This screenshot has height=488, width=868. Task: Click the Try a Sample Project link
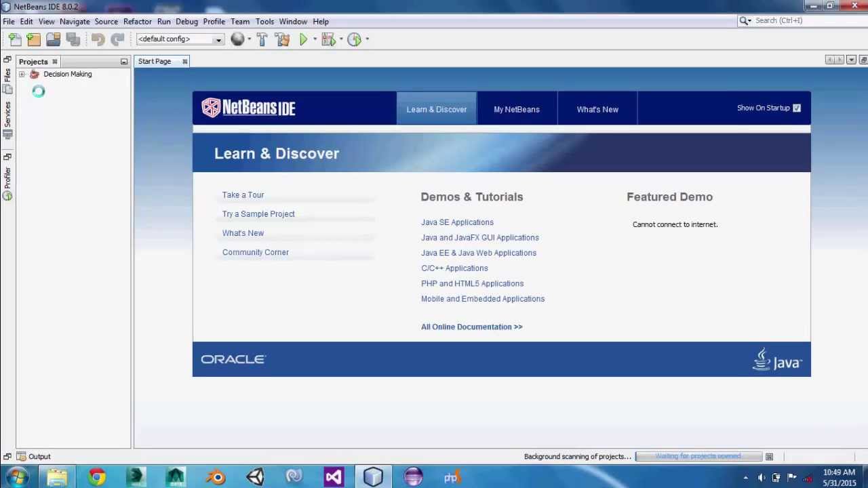(258, 214)
